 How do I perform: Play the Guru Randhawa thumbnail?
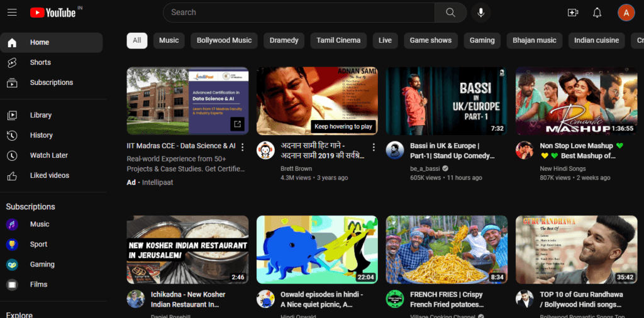click(576, 249)
